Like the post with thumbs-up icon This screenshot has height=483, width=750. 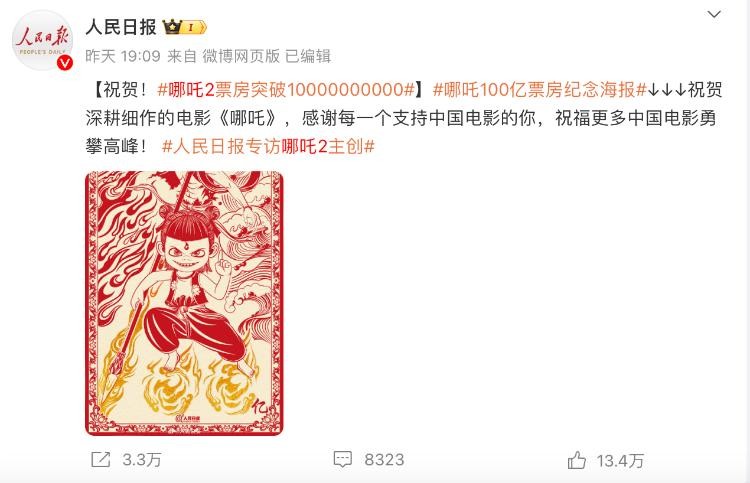(x=576, y=460)
